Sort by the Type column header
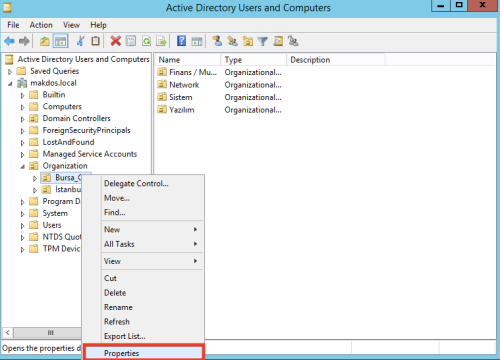The height and width of the screenshot is (360, 500). click(x=253, y=60)
